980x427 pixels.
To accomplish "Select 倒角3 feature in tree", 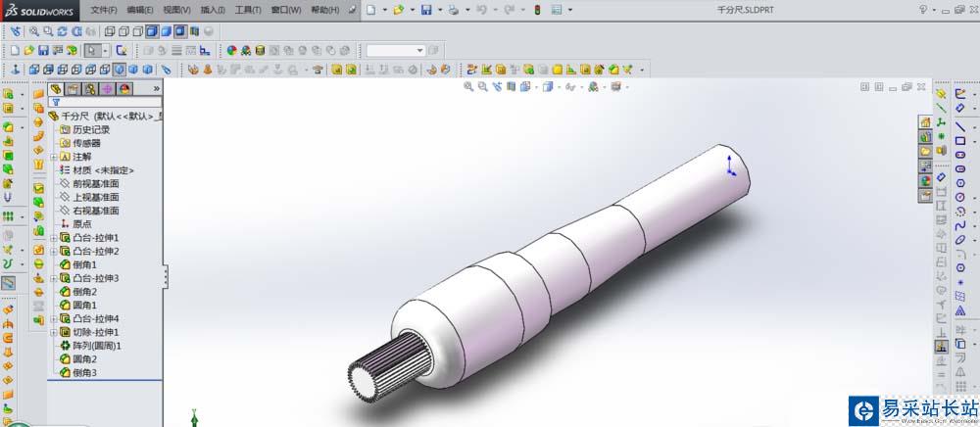I will coord(85,373).
